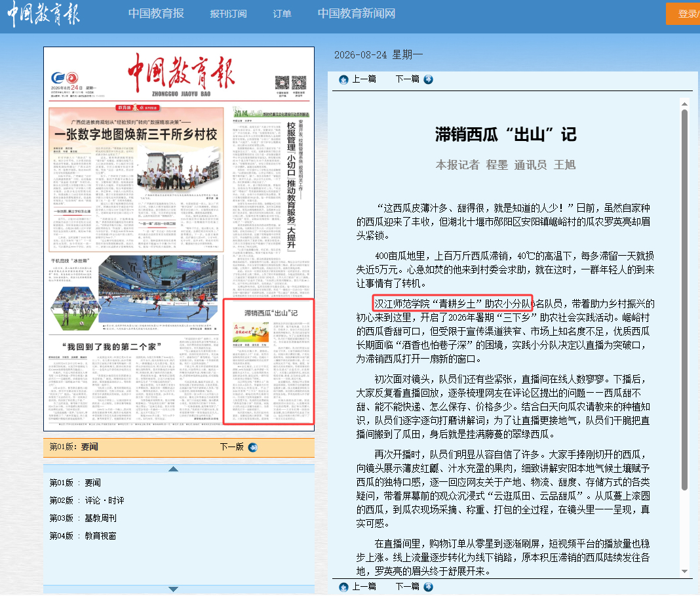Open 一张数字地图焕新三千所乡村校 article on page image
Screen dimensions: 700x596
[136, 134]
